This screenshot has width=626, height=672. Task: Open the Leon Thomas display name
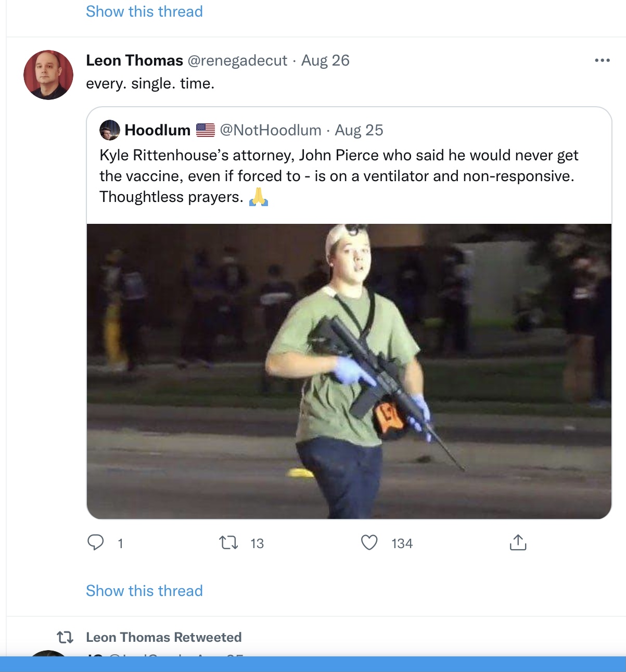pos(134,60)
